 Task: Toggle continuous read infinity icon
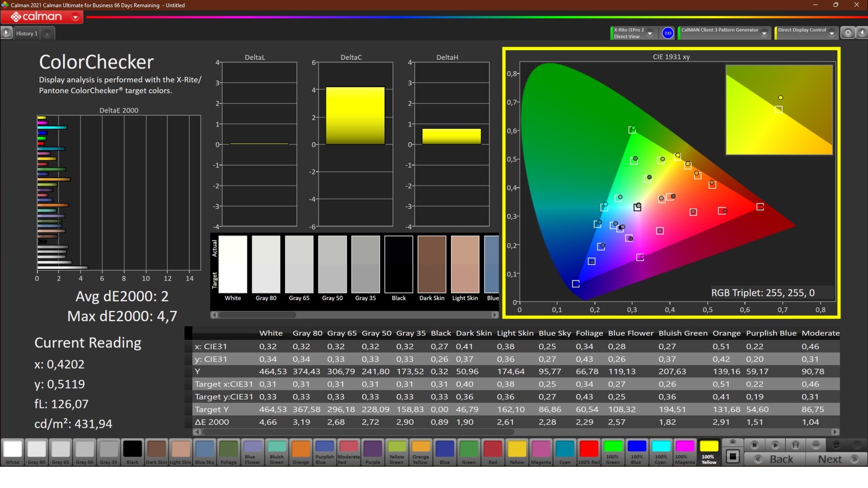tap(816, 445)
